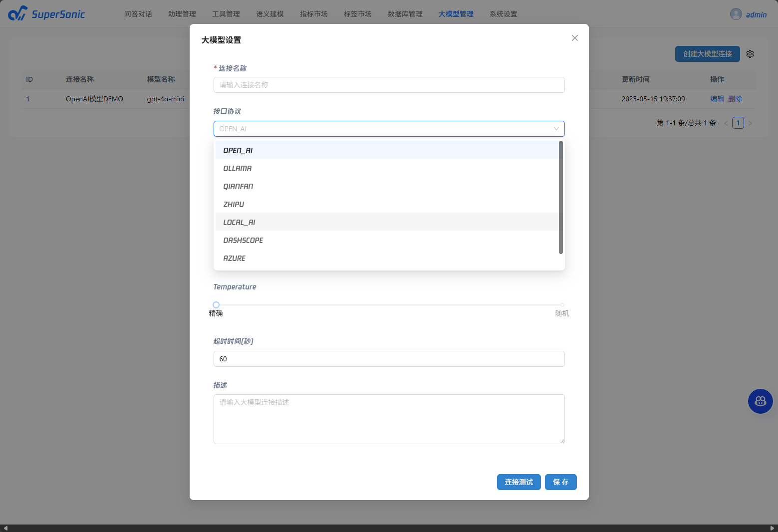Open the admin user avatar menu

(736, 14)
